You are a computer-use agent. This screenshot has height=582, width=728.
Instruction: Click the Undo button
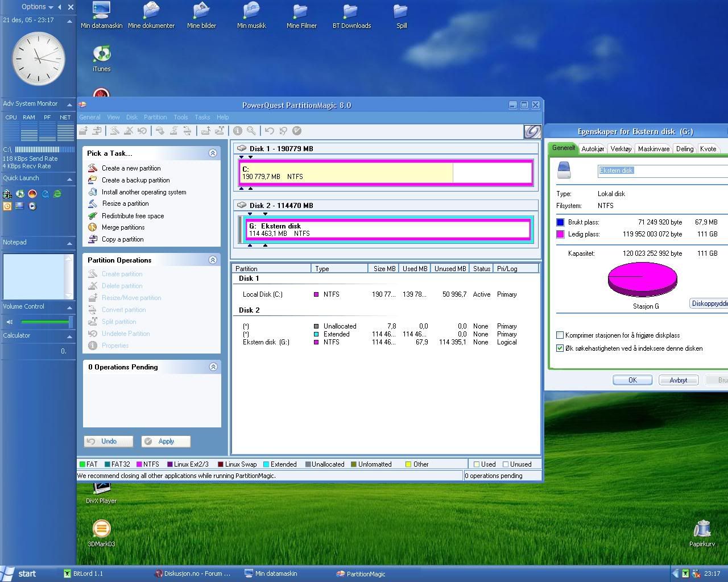pyautogui.click(x=109, y=441)
